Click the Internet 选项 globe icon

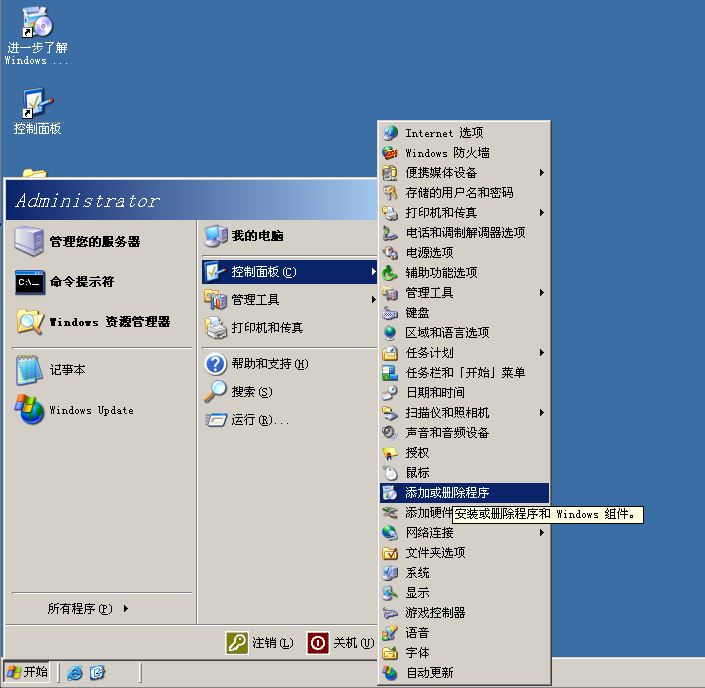(390, 133)
